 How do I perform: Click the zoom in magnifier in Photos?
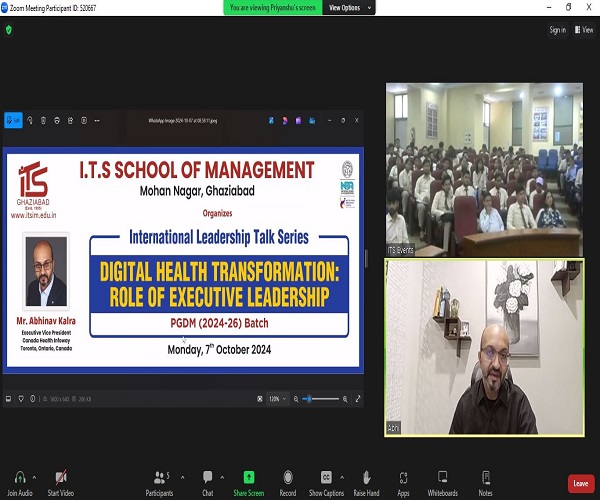(x=345, y=399)
